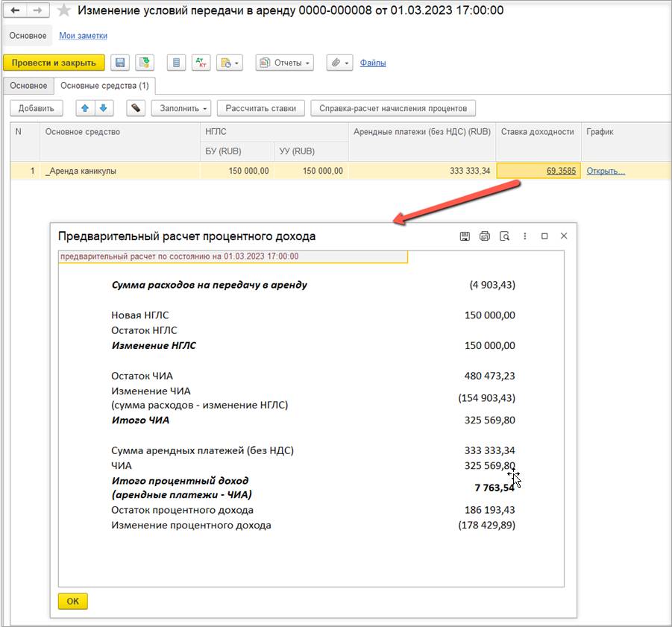672x627 pixels.
Task: Select the Ставка доходности cell value 69,3585
Action: [x=560, y=171]
